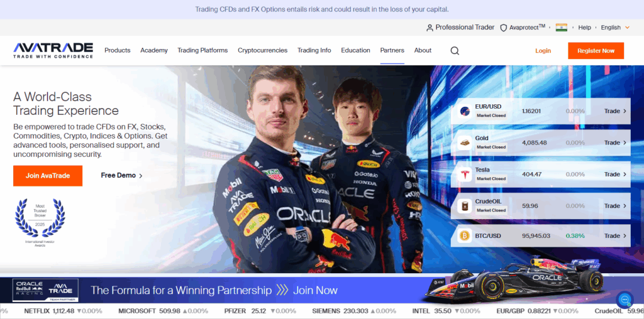Click the Join AvaTrade button
This screenshot has height=319, width=644.
tap(48, 176)
